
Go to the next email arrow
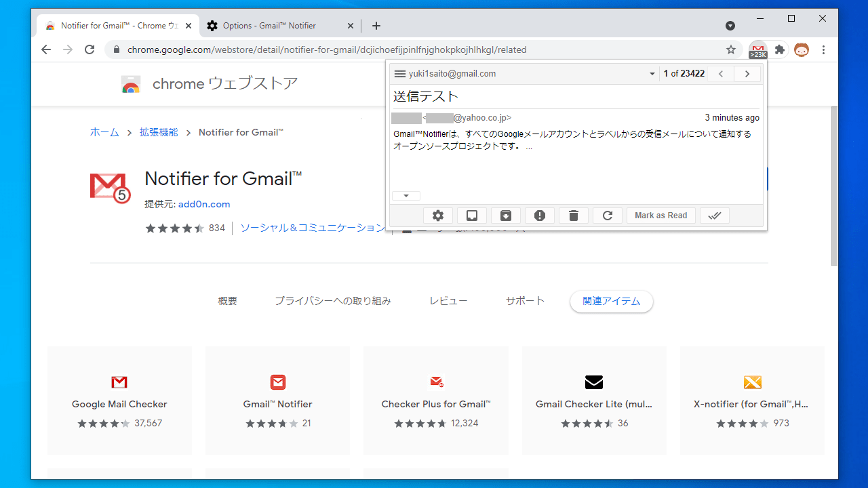[747, 74]
